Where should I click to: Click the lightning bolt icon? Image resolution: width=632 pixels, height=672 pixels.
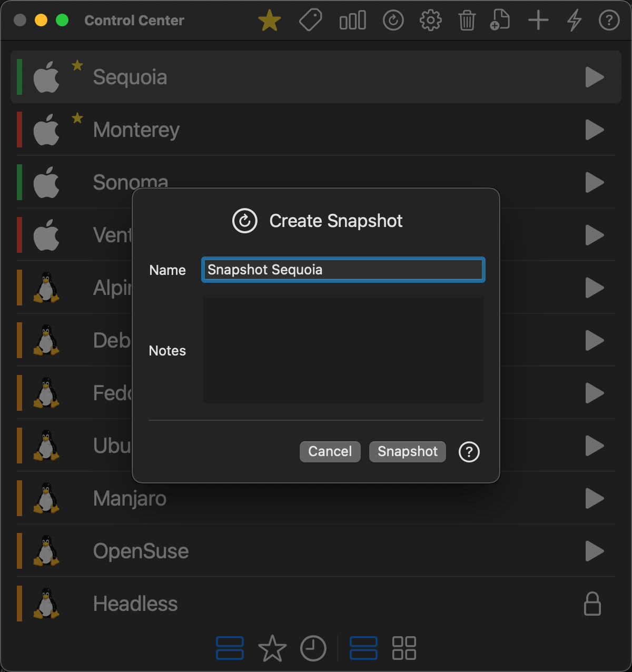pyautogui.click(x=574, y=21)
